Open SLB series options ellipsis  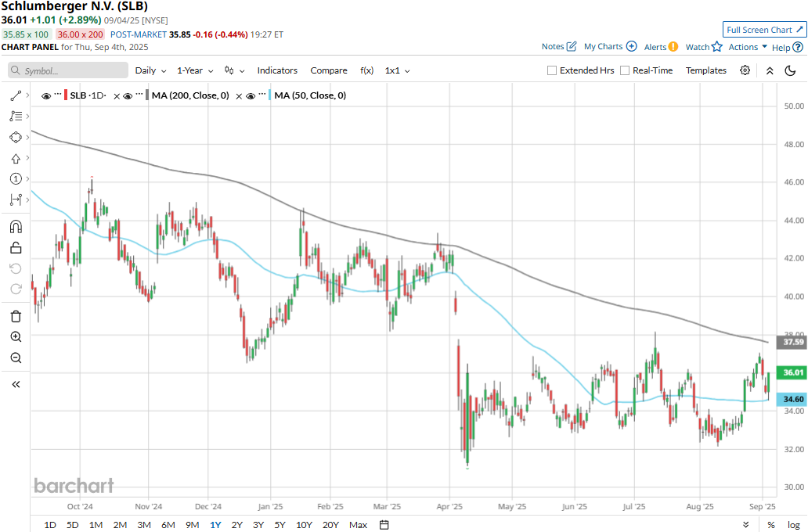coord(57,94)
